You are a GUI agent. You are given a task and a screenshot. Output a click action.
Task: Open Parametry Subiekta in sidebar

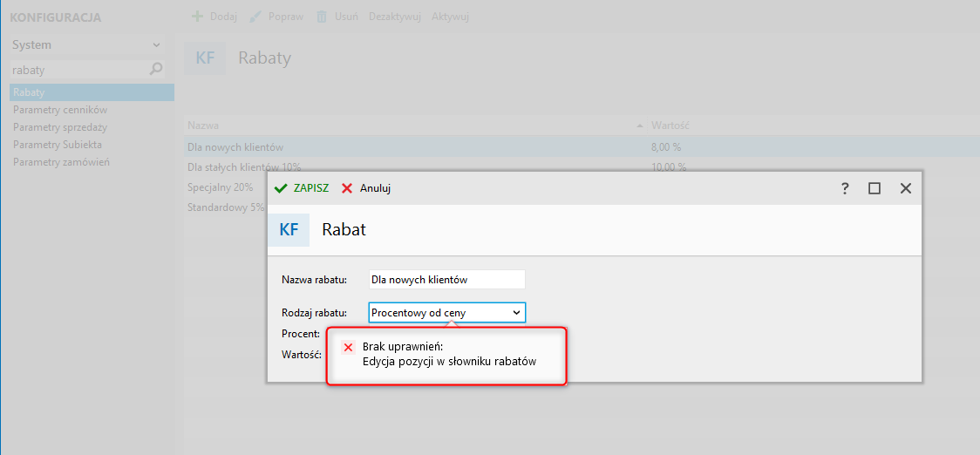click(58, 145)
